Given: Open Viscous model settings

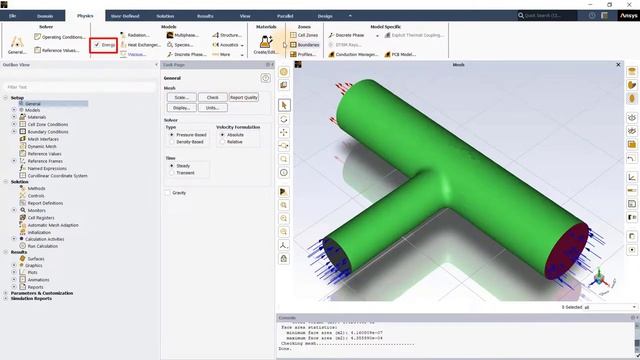Looking at the screenshot, I should pos(133,54).
